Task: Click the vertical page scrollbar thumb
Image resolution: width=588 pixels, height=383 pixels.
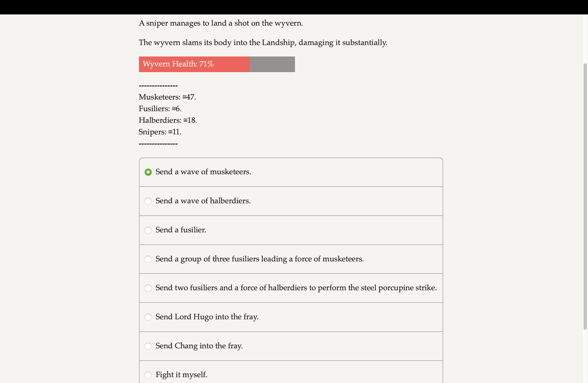Action: point(585,196)
